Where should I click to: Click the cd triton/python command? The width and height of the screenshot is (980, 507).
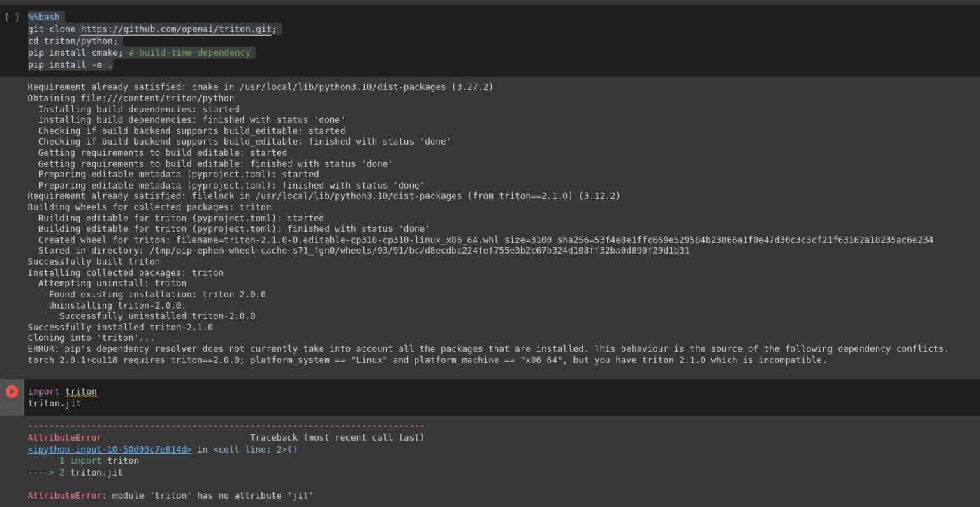pyautogui.click(x=61, y=41)
